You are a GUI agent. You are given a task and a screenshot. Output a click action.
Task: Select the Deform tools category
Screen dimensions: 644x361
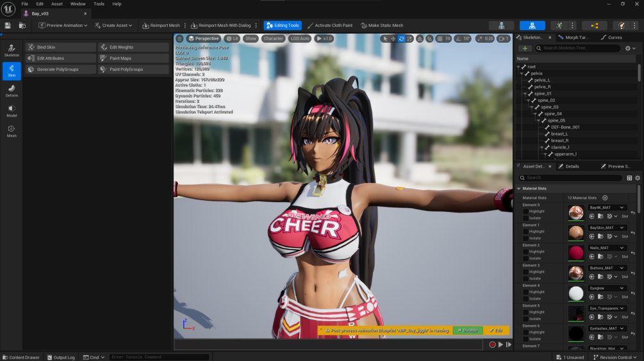point(12,91)
